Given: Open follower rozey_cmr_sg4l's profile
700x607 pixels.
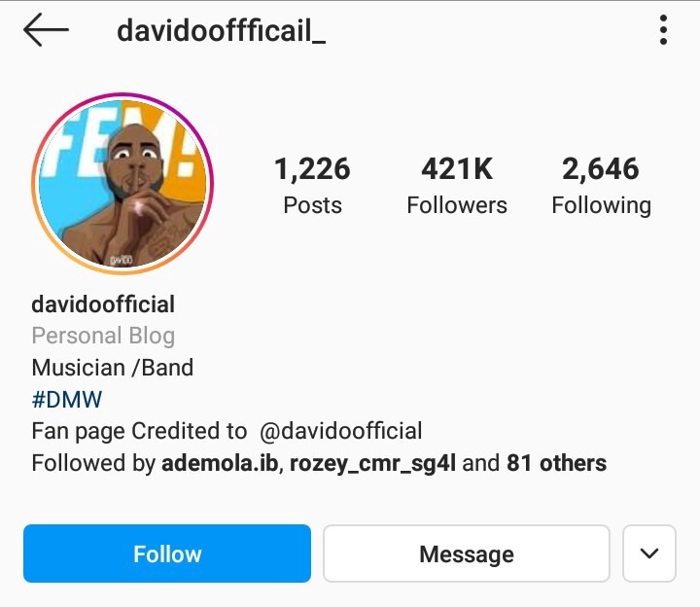Looking at the screenshot, I should (372, 464).
